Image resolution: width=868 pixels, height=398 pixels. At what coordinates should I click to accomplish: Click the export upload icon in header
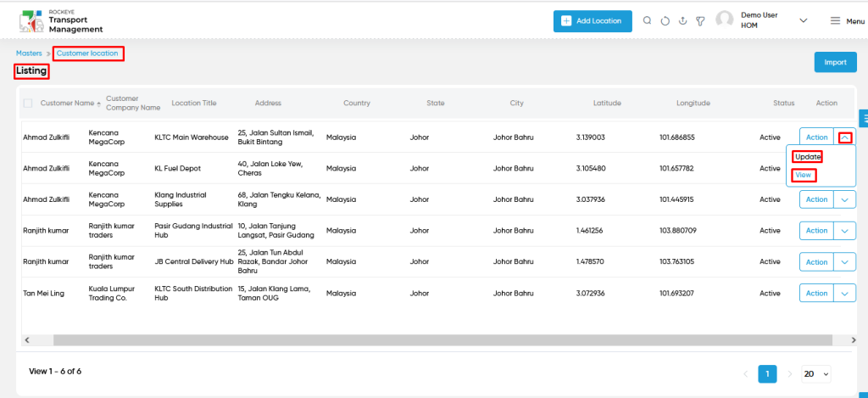683,21
